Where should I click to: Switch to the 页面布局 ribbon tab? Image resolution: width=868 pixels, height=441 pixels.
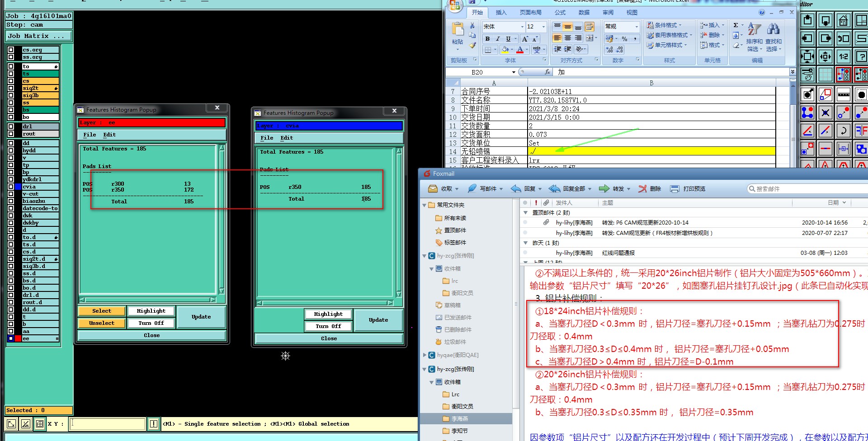pyautogui.click(x=530, y=13)
